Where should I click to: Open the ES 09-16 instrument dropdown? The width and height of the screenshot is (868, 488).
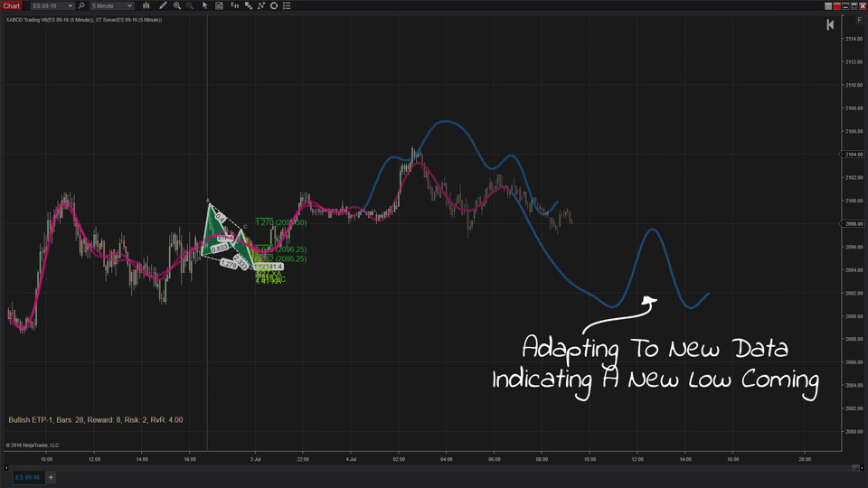point(52,5)
